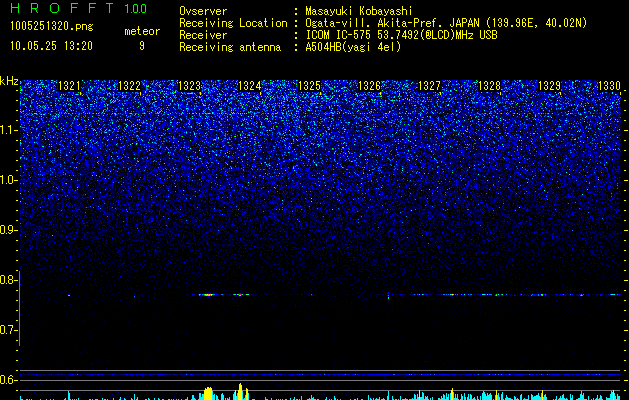Click the meteor count 9
629x400 pixels.
pyautogui.click(x=142, y=46)
